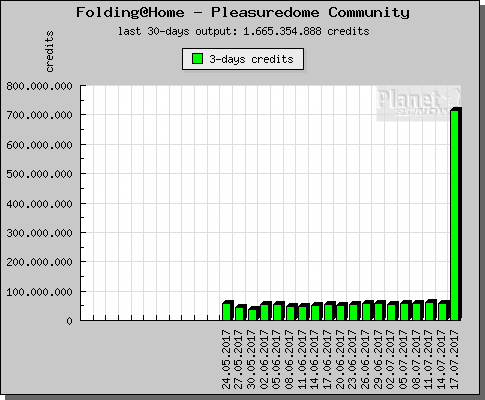Viewport: 485px width, 400px height.
Task: Click the y-axis value 300.000.000
Action: (x=39, y=233)
